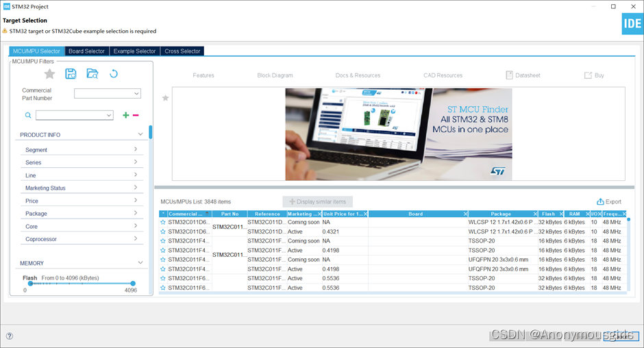Favorite the last STM32C011F6 row star
This screenshot has width=644, height=348.
(163, 288)
